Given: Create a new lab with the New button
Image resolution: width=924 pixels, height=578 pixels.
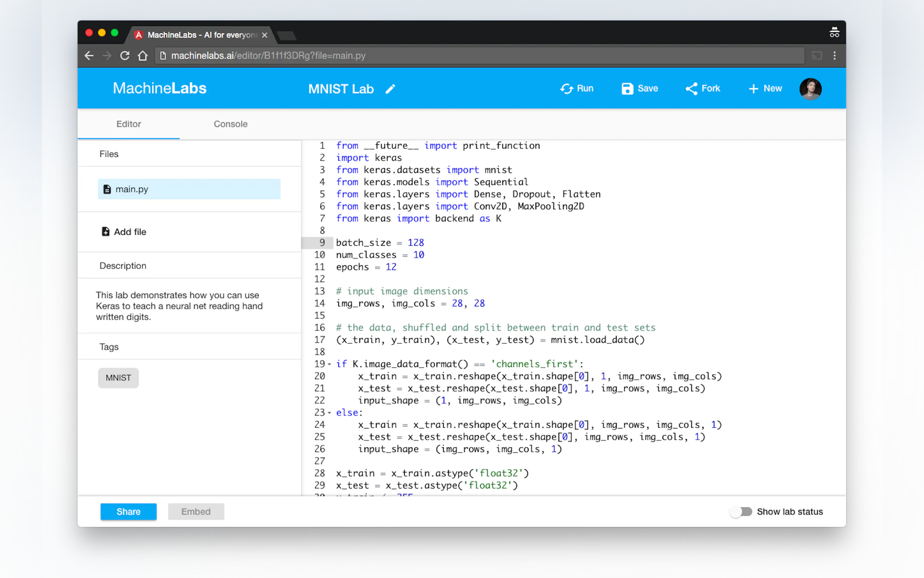Looking at the screenshot, I should 765,89.
